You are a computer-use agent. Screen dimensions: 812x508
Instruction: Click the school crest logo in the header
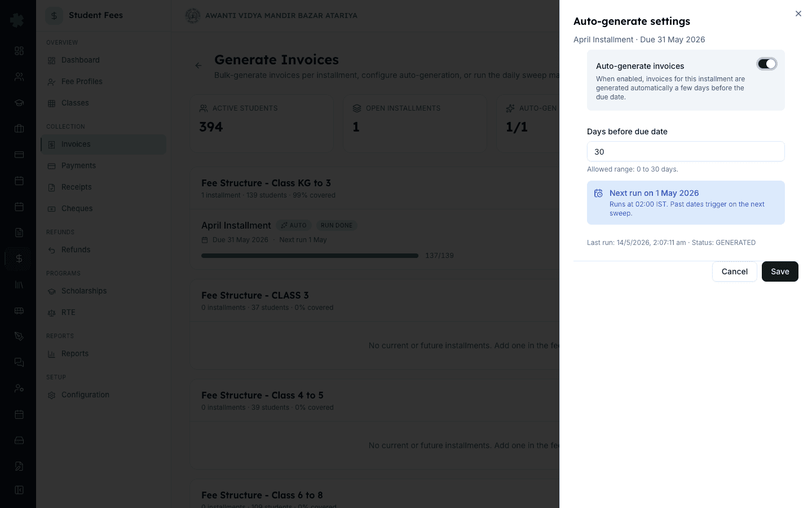(193, 16)
